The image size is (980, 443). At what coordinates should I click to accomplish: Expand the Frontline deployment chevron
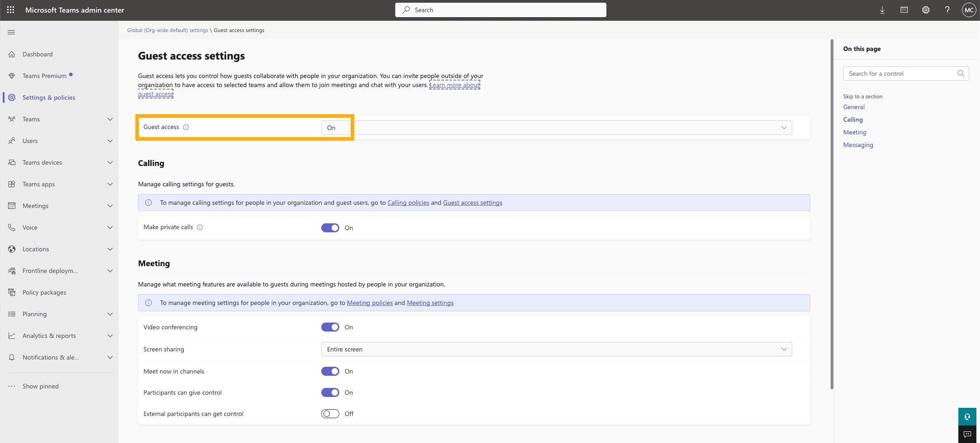tap(110, 271)
